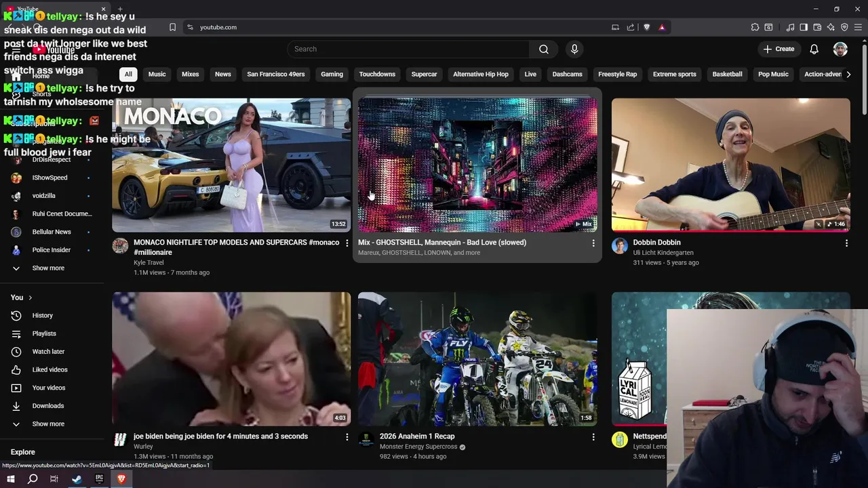Open options menu for joe biden video

[347, 437]
